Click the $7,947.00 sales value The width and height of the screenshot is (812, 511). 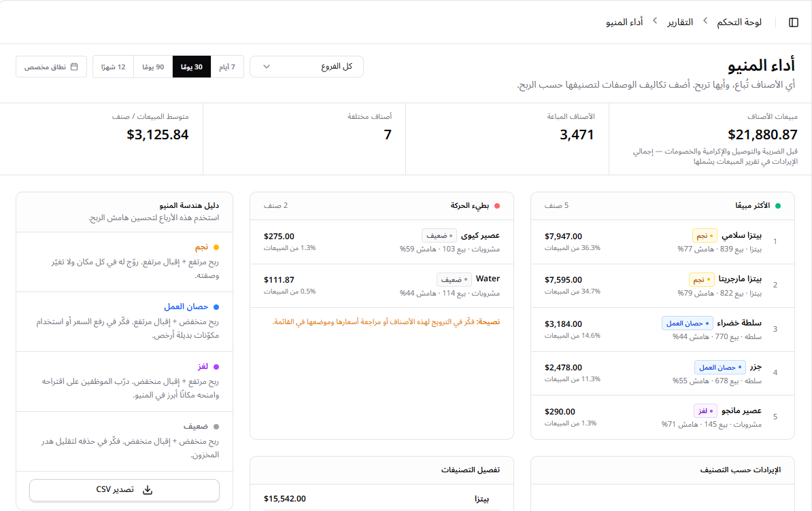(x=563, y=236)
